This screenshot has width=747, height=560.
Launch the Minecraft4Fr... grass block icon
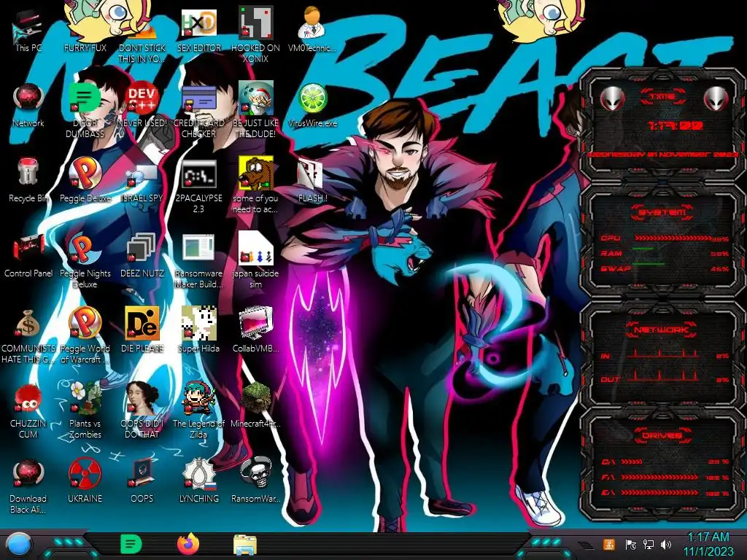coord(255,405)
